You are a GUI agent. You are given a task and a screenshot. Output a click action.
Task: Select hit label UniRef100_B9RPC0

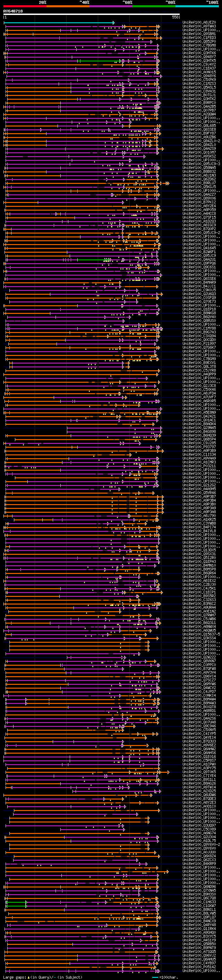[199, 103]
